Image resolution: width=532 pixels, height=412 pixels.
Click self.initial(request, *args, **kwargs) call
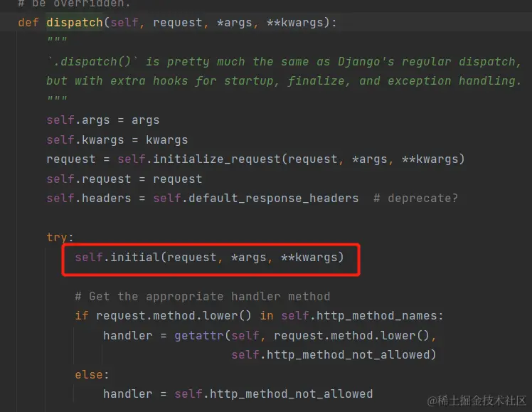click(209, 258)
